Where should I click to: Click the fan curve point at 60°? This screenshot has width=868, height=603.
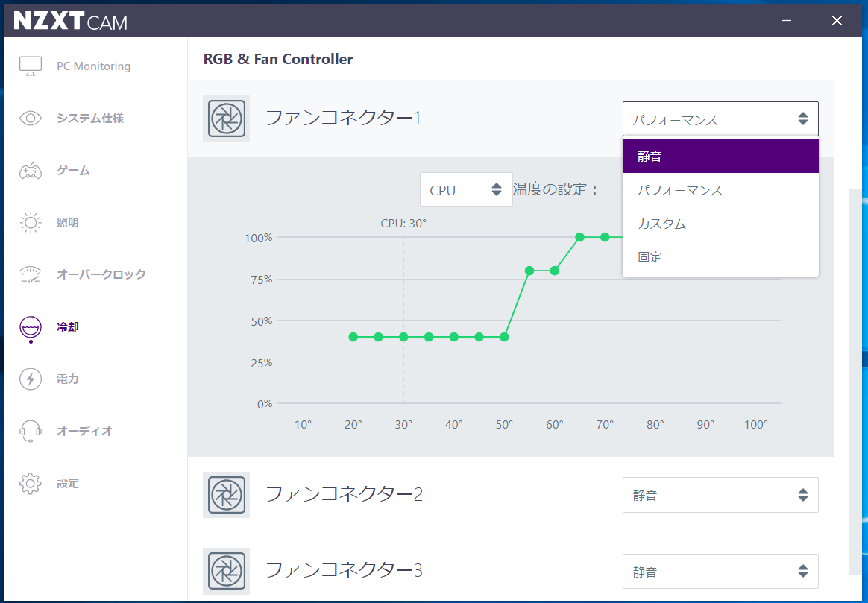pos(555,271)
